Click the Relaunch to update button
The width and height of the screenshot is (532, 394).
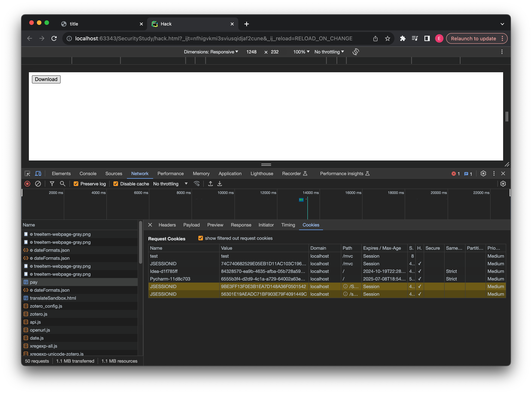coord(473,38)
